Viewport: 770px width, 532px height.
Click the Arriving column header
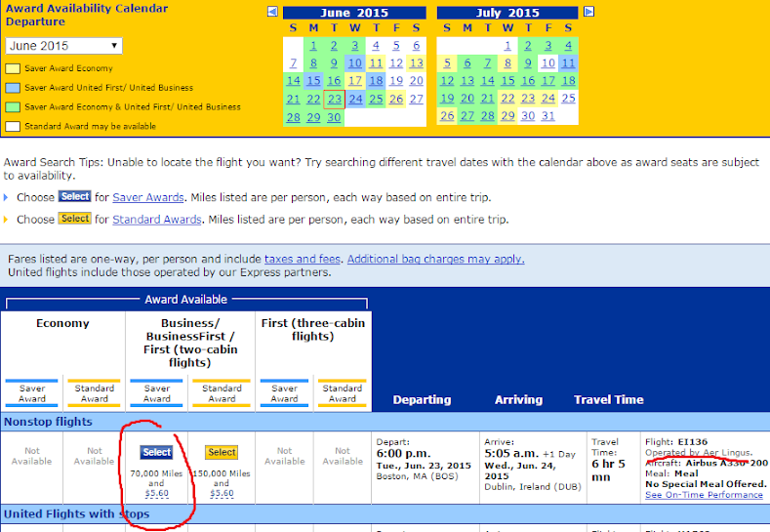click(x=518, y=400)
